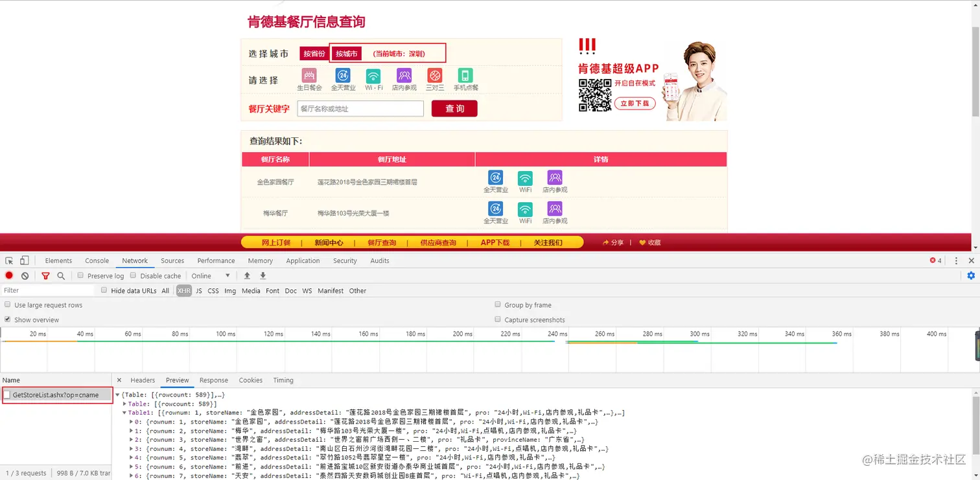This screenshot has width=980, height=480.
Task: Expand entry 1 for storeName 梅华
Action: coord(132,431)
